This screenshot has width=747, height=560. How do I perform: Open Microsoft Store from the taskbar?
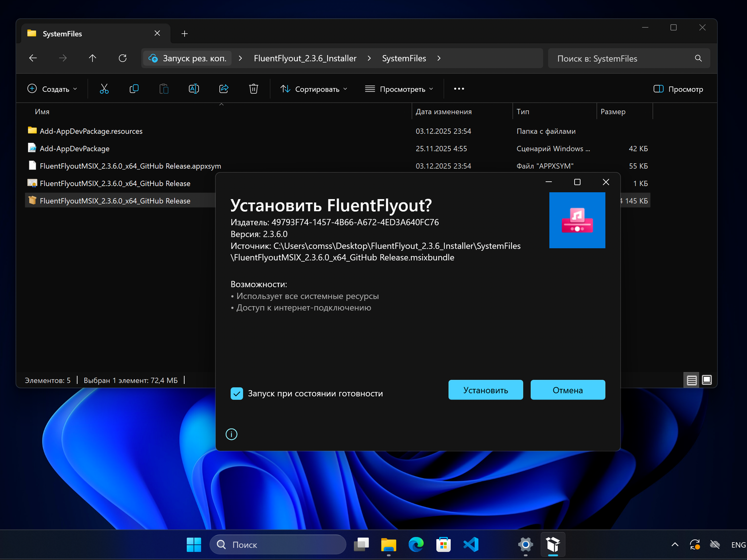pos(443,545)
